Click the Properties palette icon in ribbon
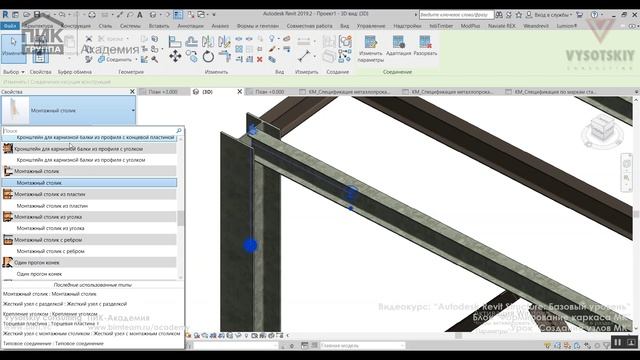The image size is (640, 360). click(x=40, y=57)
